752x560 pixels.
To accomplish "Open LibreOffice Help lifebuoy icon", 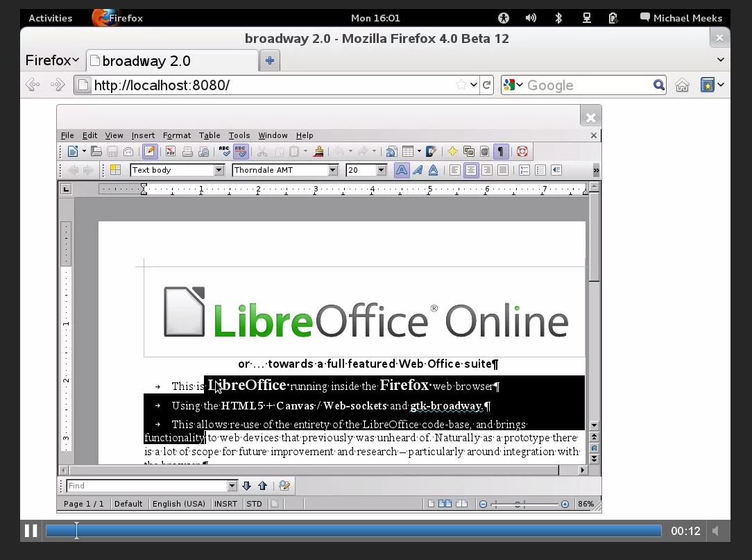I will coord(522,152).
